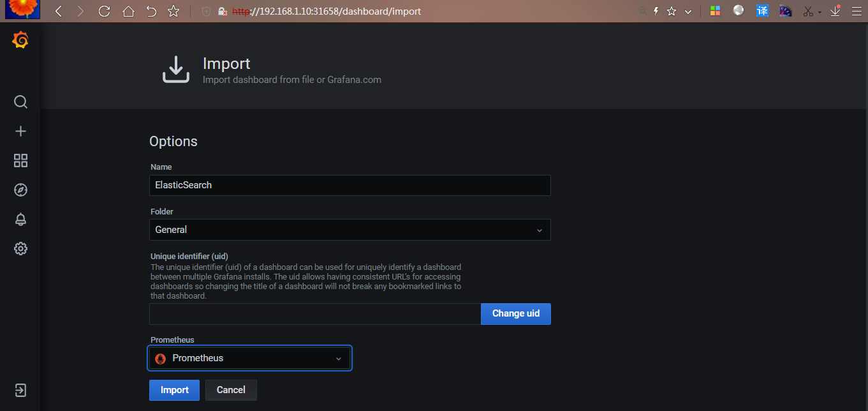Click the sign-in icon at sidebar bottom

coord(20,390)
